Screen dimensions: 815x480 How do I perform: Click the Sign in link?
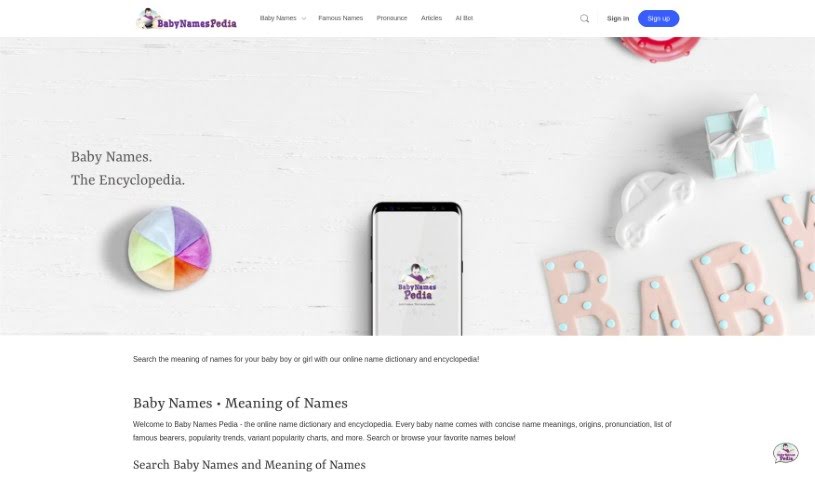tap(618, 19)
